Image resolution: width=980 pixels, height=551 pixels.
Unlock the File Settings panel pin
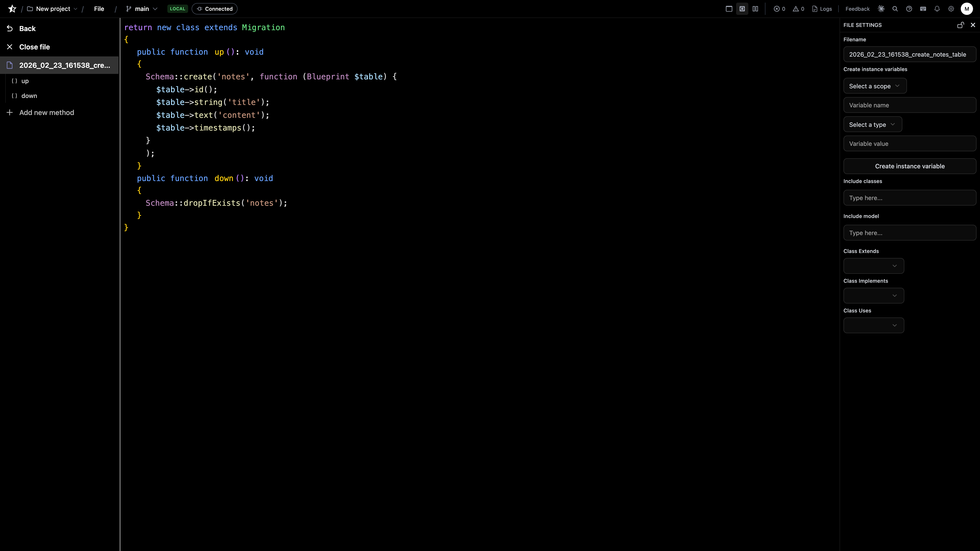tap(960, 25)
